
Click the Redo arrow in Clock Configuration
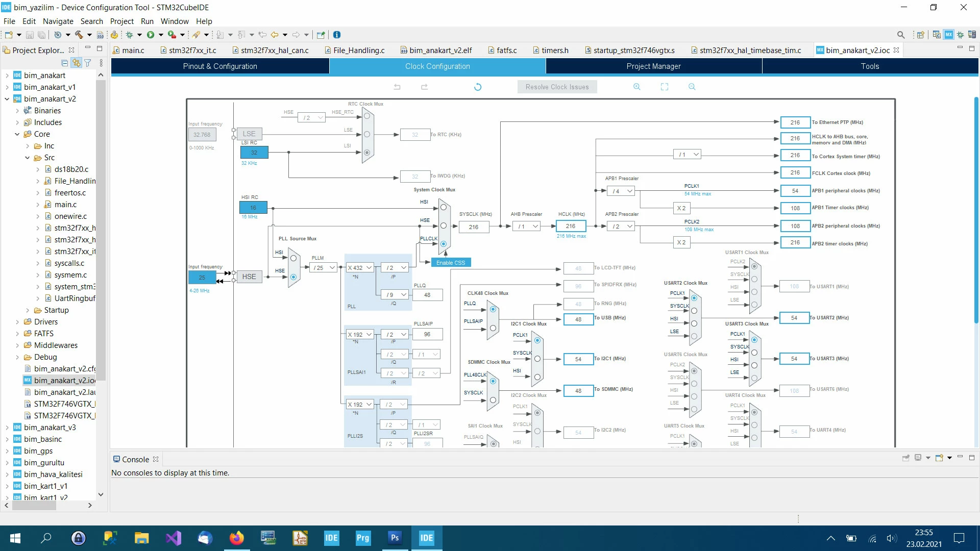[424, 87]
